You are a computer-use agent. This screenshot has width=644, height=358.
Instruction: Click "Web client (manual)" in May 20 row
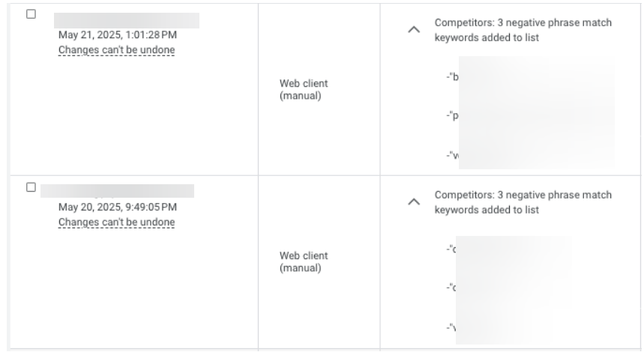tap(304, 261)
